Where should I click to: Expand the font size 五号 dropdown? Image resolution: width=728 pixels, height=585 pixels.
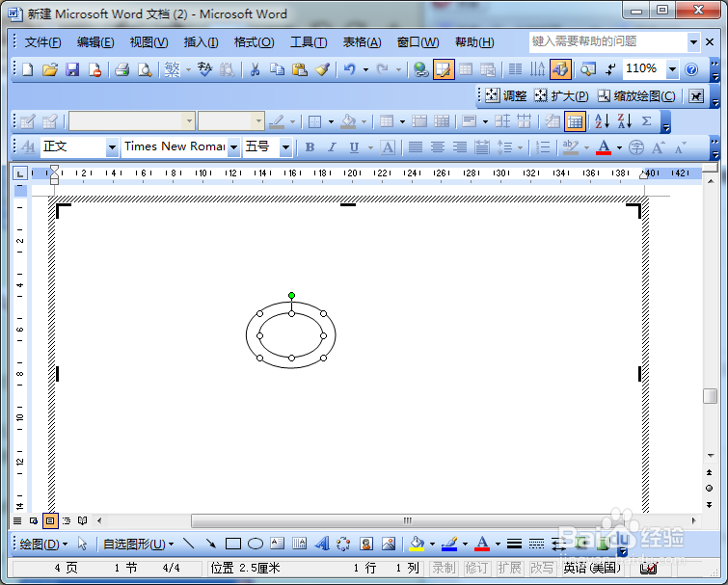pos(285,147)
